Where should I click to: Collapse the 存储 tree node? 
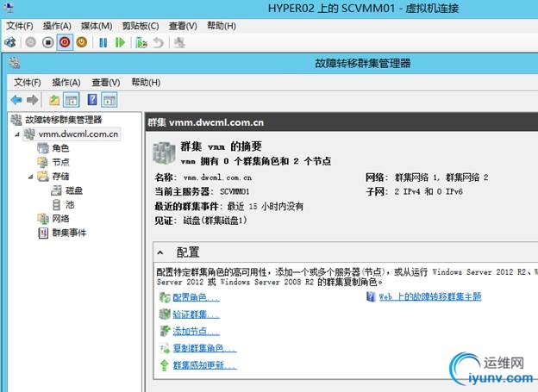tap(31, 177)
